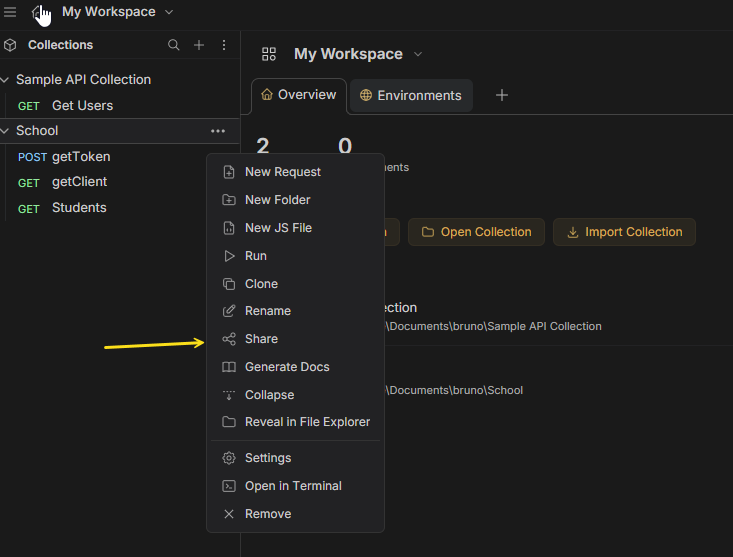Add a new collection with plus icon
Viewport: 733px width, 557px height.
tap(199, 45)
